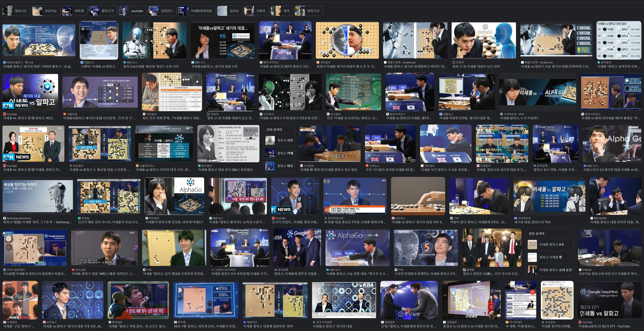This screenshot has height=331, width=644.
Task: Click the 서울신문 source favicon
Action: (65, 114)
